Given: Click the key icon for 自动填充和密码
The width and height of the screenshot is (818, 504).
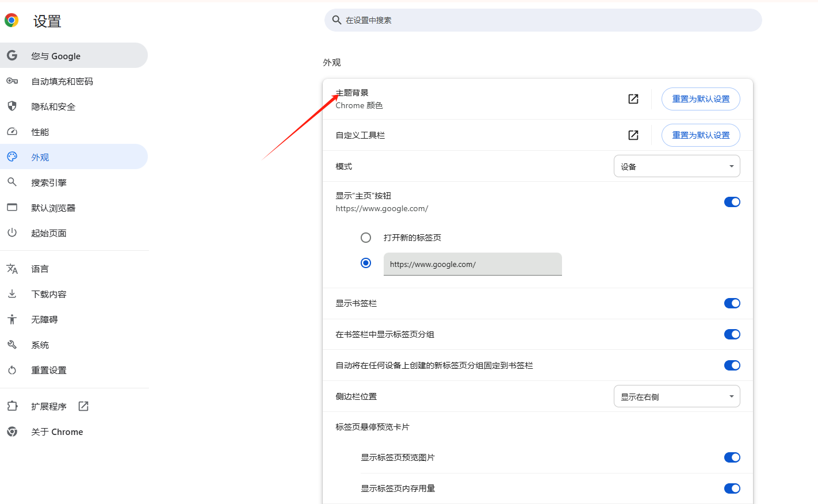Looking at the screenshot, I should point(12,81).
